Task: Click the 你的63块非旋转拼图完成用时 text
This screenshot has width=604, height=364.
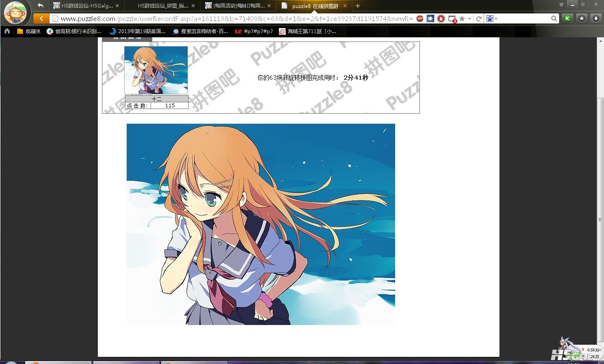Action: [x=298, y=78]
